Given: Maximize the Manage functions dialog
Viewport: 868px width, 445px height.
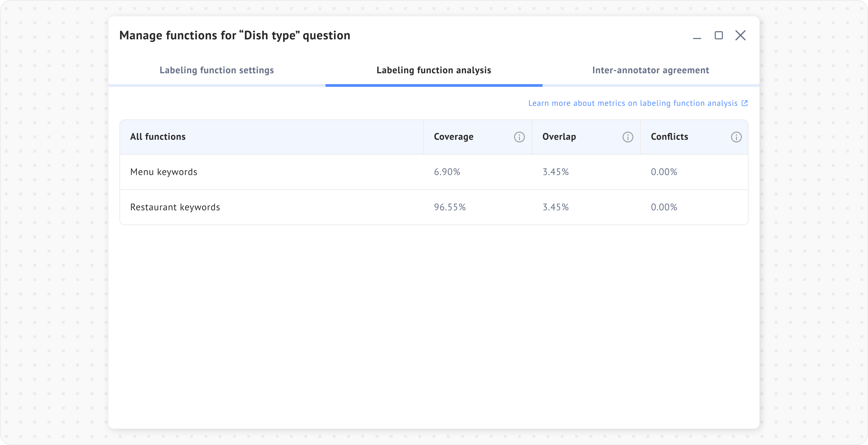Looking at the screenshot, I should click(x=718, y=35).
